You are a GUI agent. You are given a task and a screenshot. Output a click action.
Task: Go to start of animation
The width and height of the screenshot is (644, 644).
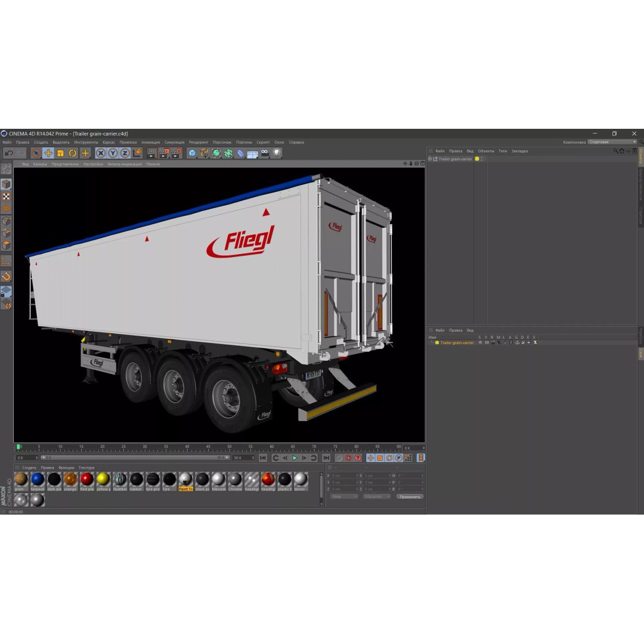pos(264,458)
